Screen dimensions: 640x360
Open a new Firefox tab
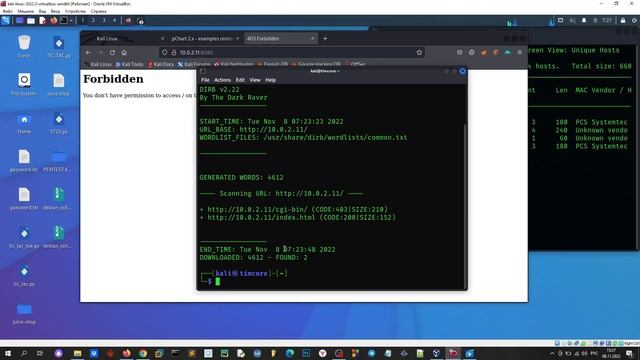[x=325, y=38]
